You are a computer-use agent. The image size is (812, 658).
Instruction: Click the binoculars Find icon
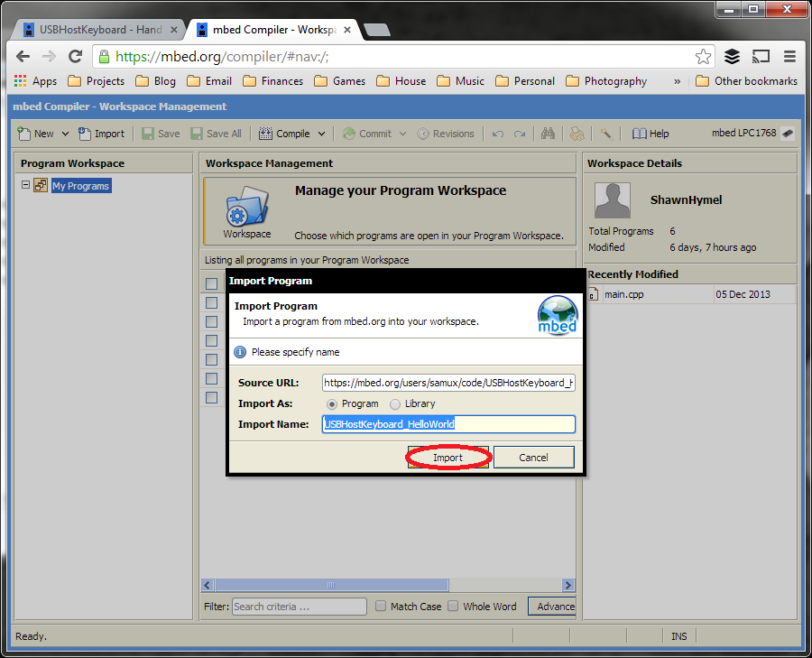tap(548, 134)
